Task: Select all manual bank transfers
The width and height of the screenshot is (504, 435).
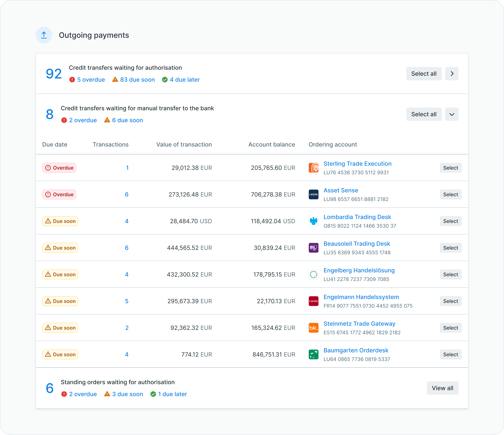Action: point(424,114)
